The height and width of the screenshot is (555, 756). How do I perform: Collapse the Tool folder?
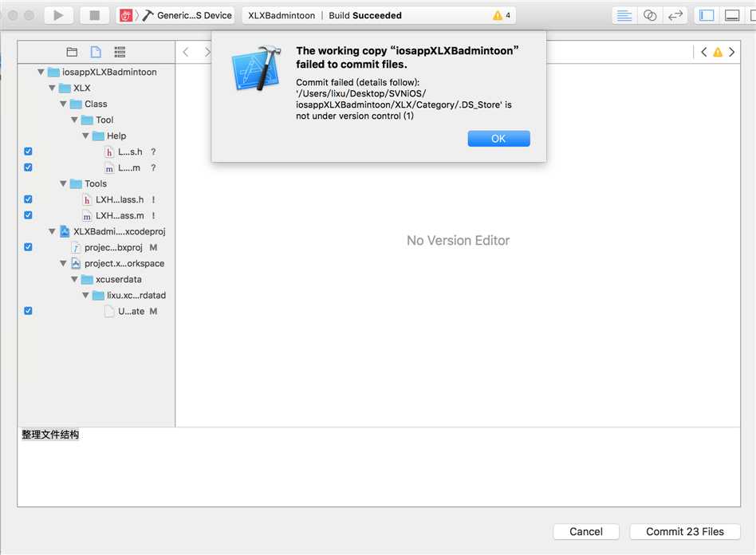coord(74,120)
